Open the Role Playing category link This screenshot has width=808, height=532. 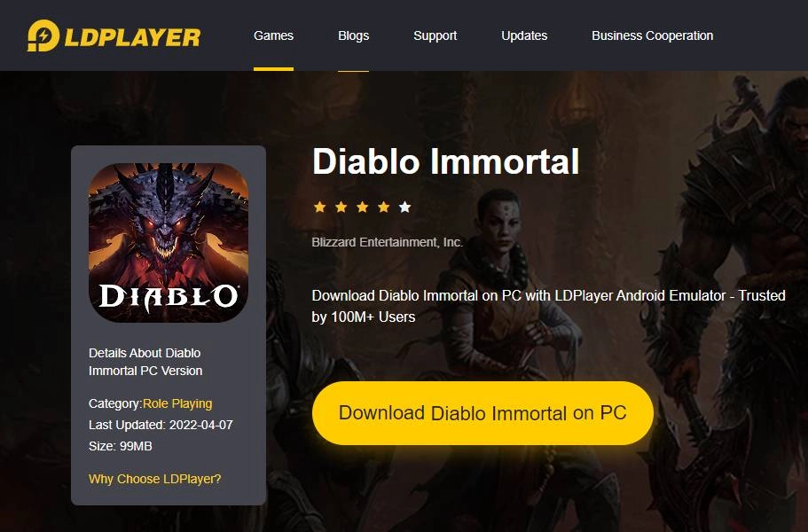pyautogui.click(x=177, y=403)
